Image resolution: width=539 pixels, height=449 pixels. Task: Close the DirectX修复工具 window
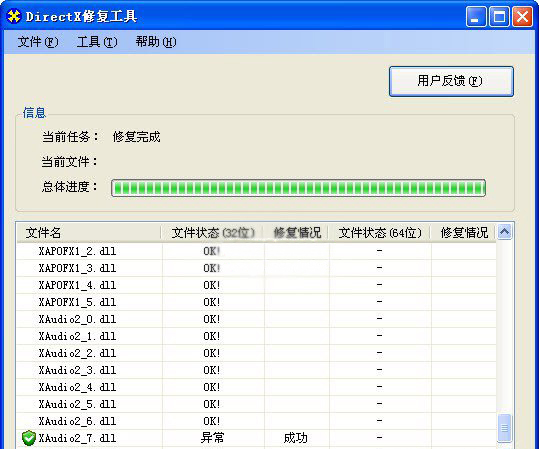click(522, 17)
